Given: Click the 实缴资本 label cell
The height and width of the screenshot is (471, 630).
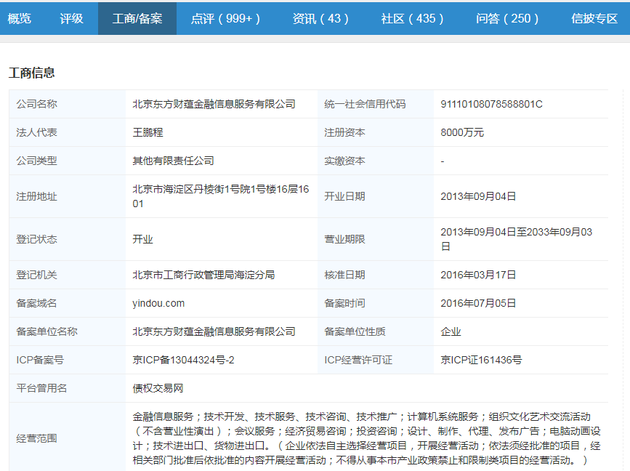Looking at the screenshot, I should click(x=376, y=161).
